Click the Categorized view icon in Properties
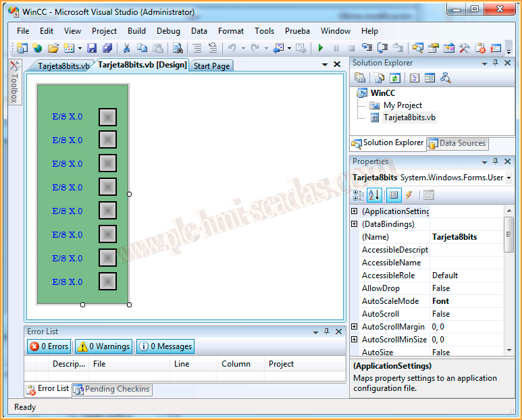 [359, 195]
